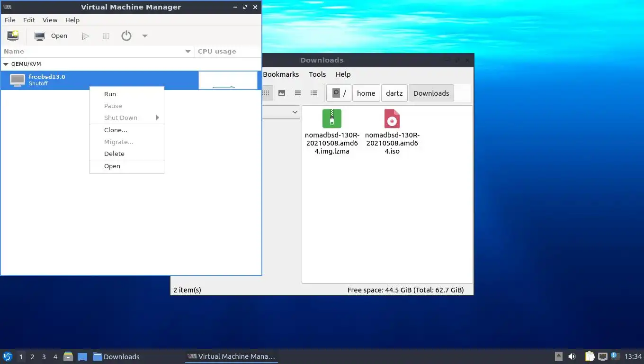Close the Virtual Machine Manager window
644x364 pixels.
[x=255, y=7]
